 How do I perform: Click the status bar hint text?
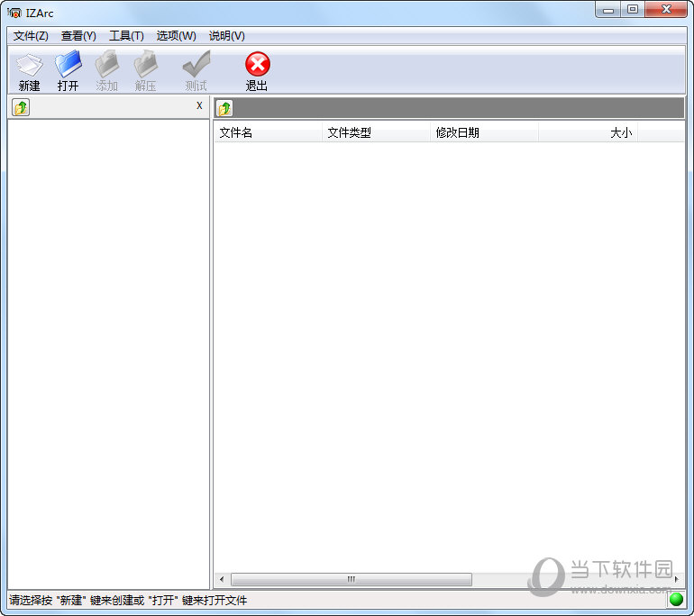click(128, 600)
